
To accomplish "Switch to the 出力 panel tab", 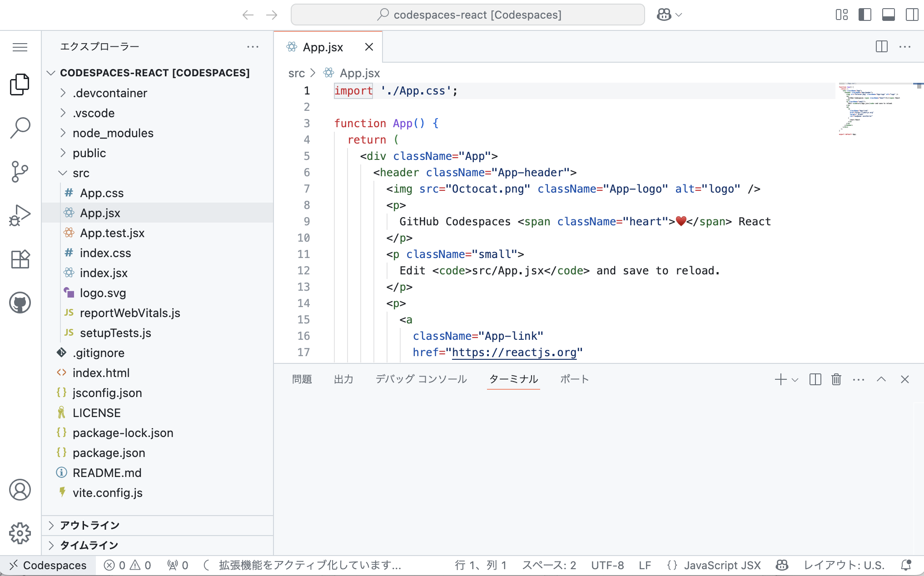I will 343,379.
